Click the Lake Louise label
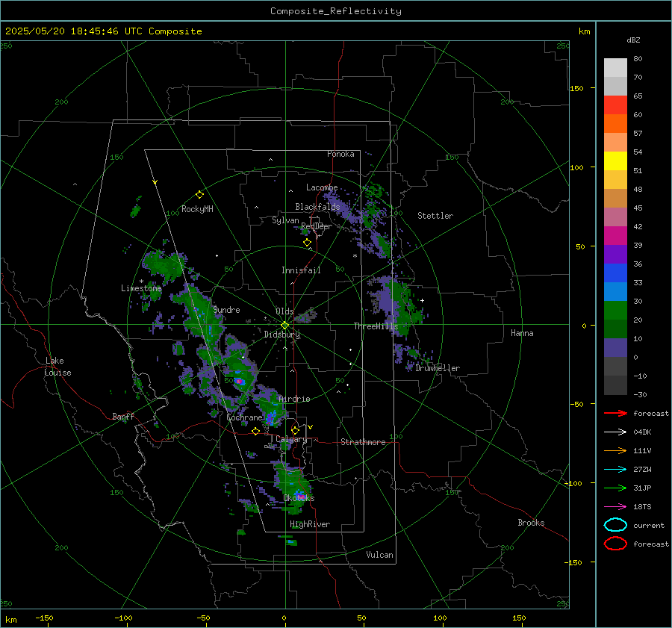 [x=57, y=367]
